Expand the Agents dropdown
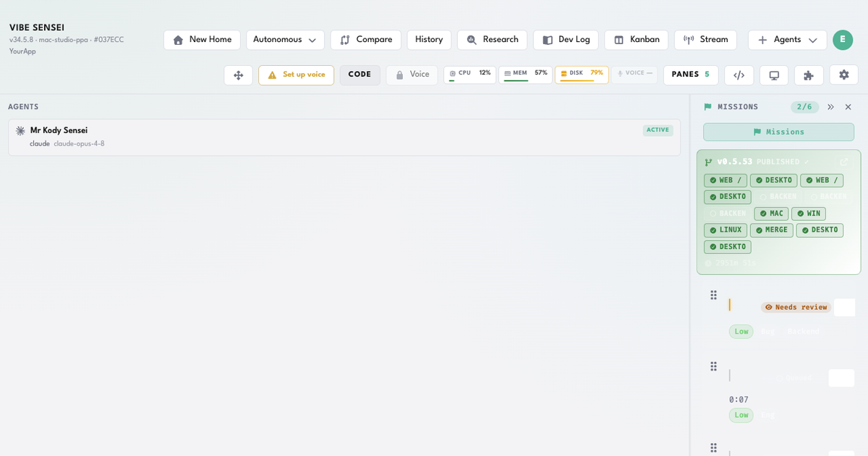Image resolution: width=868 pixels, height=456 pixels. pos(787,40)
